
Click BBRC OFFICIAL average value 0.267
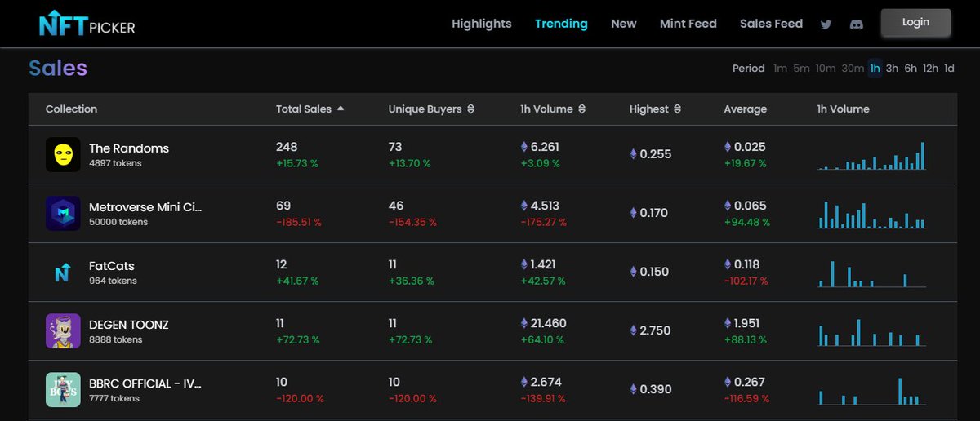tap(746, 383)
